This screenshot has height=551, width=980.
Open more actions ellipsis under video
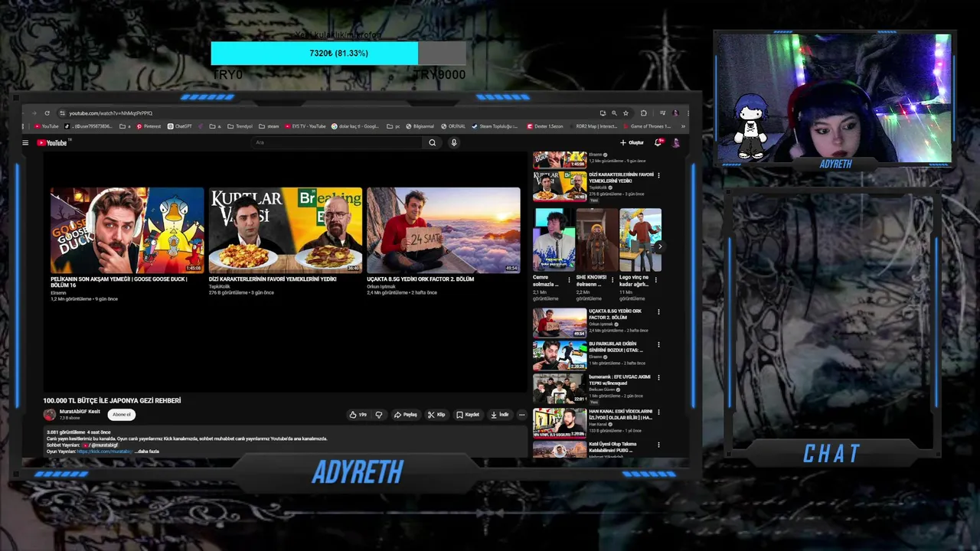point(522,415)
